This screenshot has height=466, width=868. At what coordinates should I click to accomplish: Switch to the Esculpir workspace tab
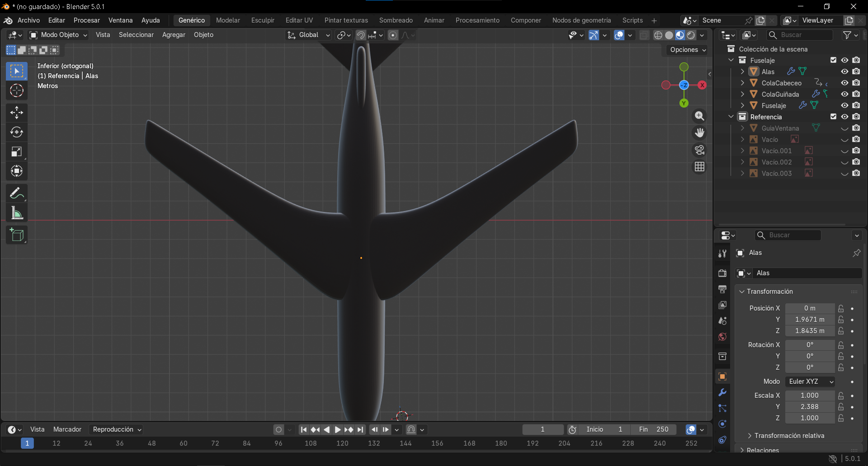click(x=263, y=20)
